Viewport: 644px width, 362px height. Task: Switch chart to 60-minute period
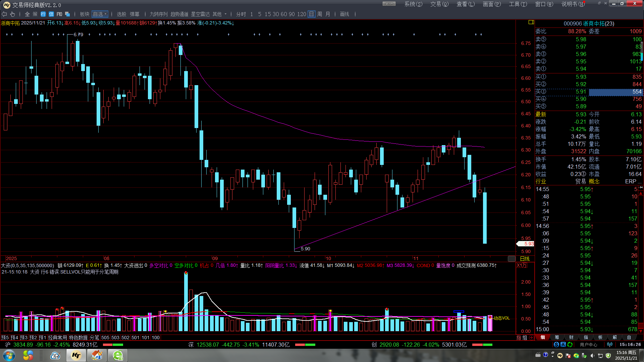pos(284,14)
